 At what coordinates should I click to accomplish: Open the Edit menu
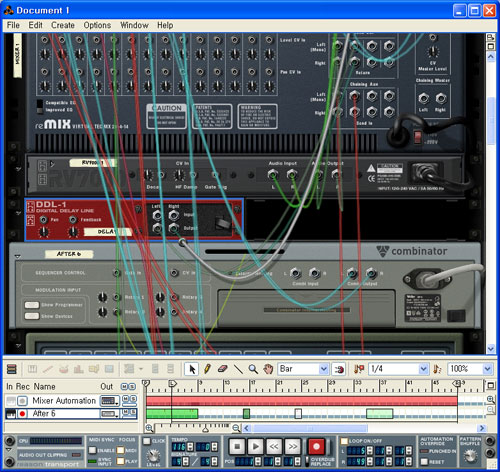click(35, 25)
